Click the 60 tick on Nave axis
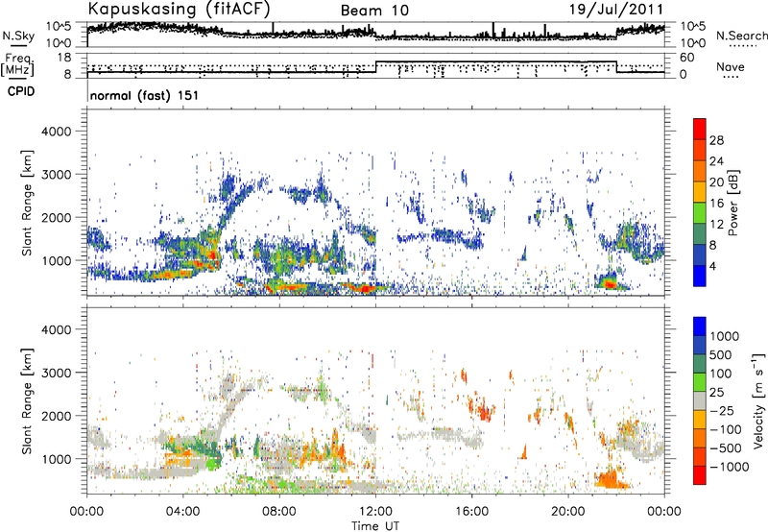 687,58
